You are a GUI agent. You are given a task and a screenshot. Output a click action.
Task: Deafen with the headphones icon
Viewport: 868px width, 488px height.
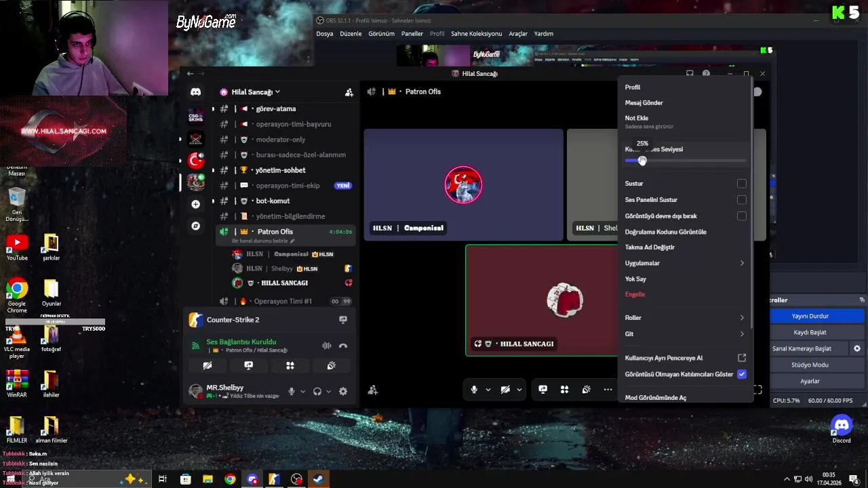pyautogui.click(x=317, y=391)
